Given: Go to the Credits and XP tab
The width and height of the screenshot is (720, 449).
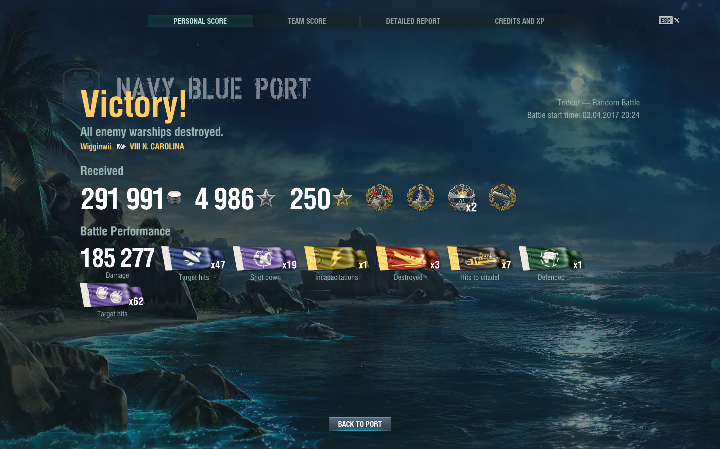Looking at the screenshot, I should [519, 21].
